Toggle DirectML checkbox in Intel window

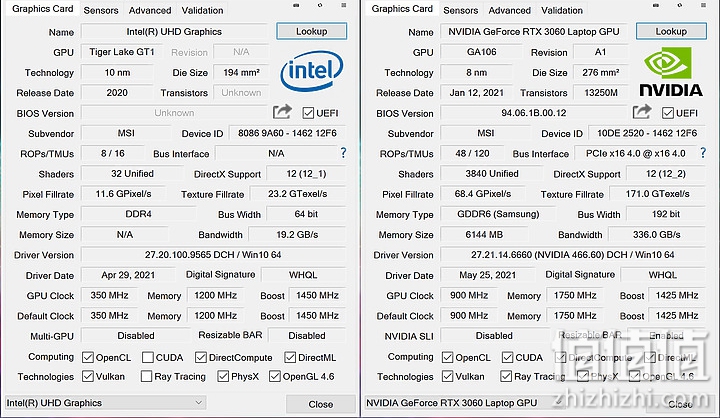point(290,357)
